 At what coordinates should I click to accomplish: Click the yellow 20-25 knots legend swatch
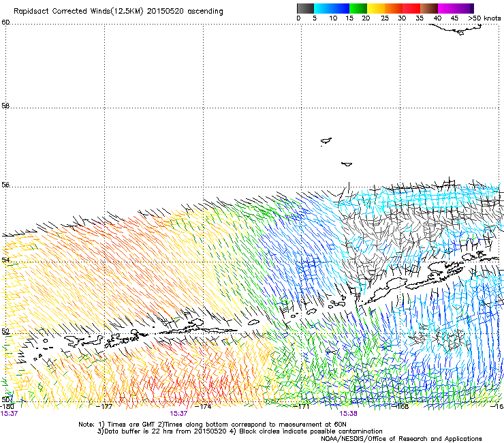click(x=376, y=8)
